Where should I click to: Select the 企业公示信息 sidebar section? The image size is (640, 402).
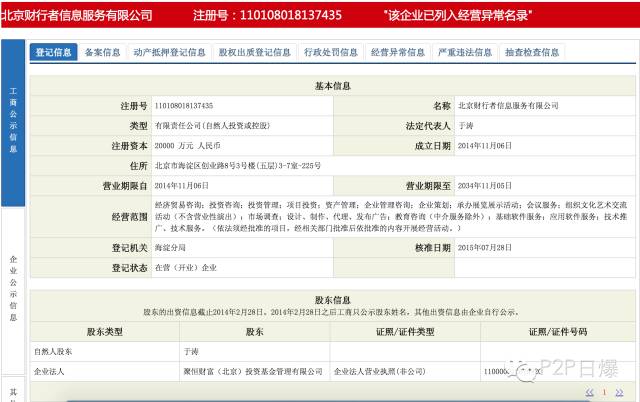[13, 289]
